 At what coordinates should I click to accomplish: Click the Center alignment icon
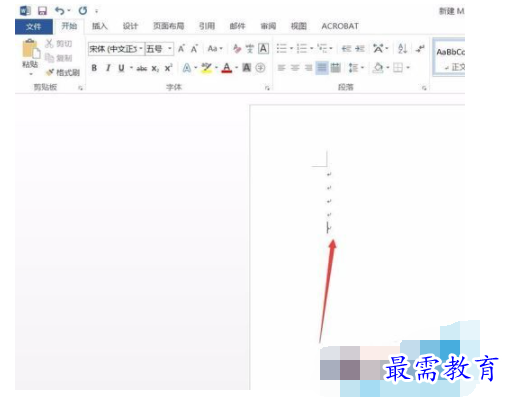click(295, 68)
